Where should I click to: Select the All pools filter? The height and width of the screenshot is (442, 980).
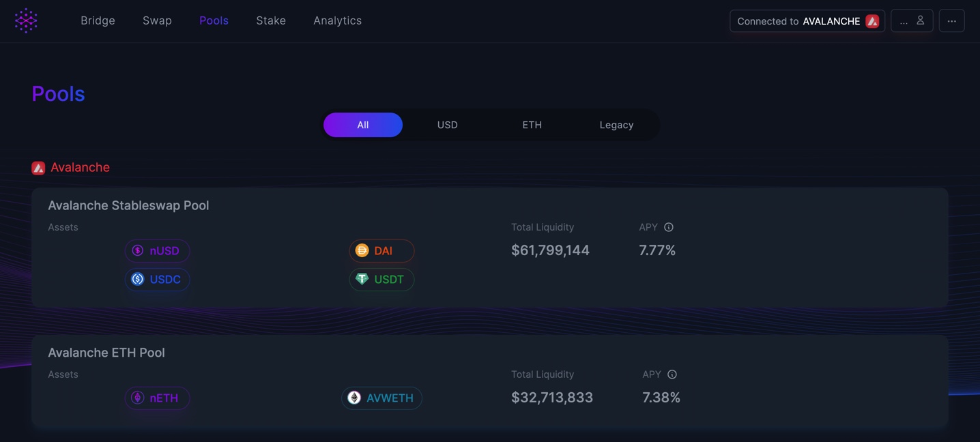click(x=363, y=125)
